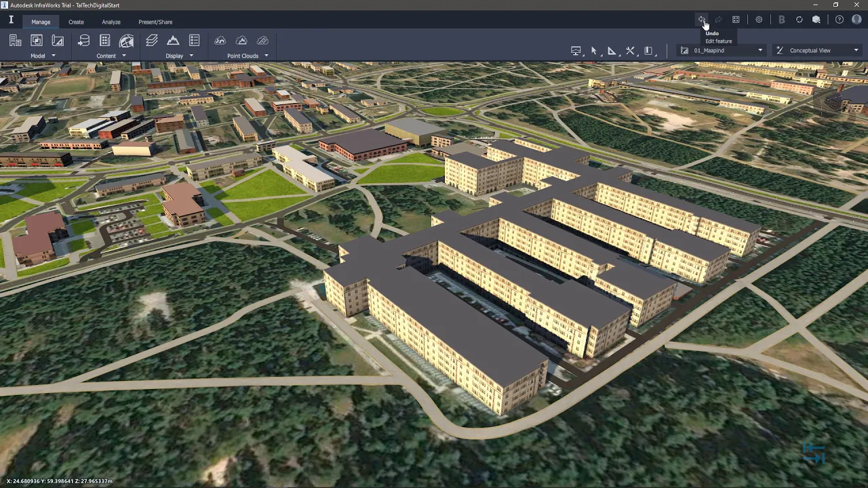This screenshot has width=868, height=488.
Task: Open the crossed tools utilities icon
Action: point(630,51)
